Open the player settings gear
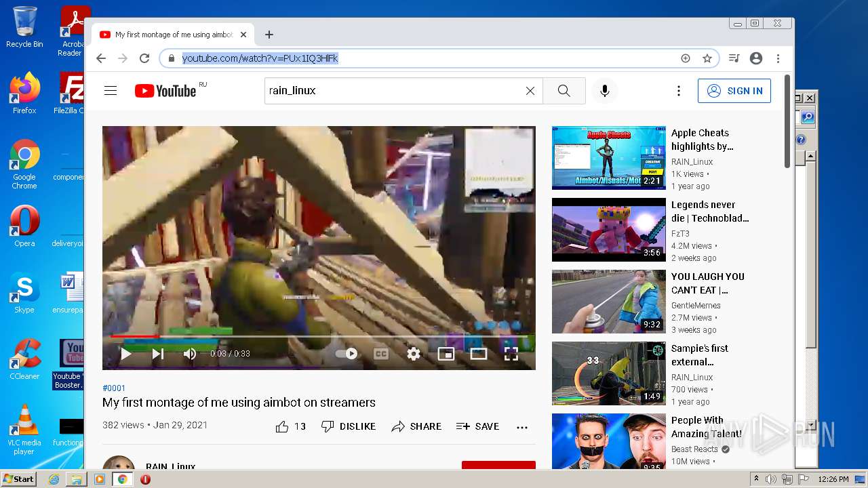Image resolution: width=868 pixels, height=488 pixels. [x=414, y=353]
